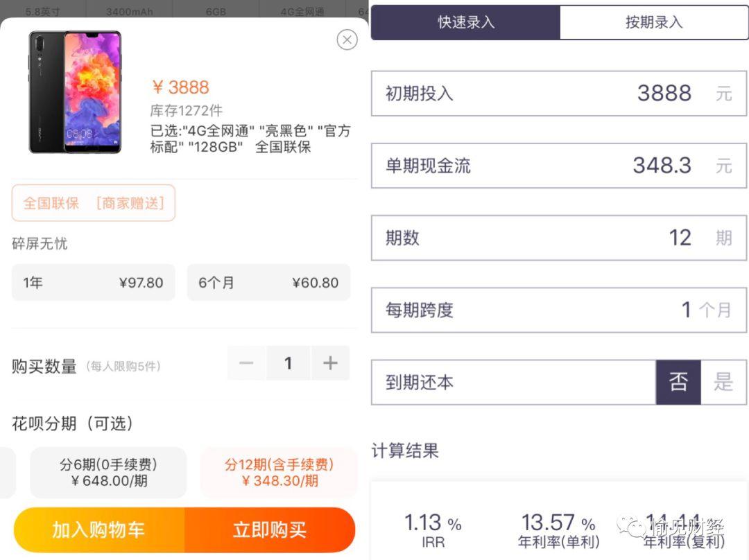The height and width of the screenshot is (560, 749).
Task: Edit the 初期投入 amount field
Action: (x=559, y=93)
